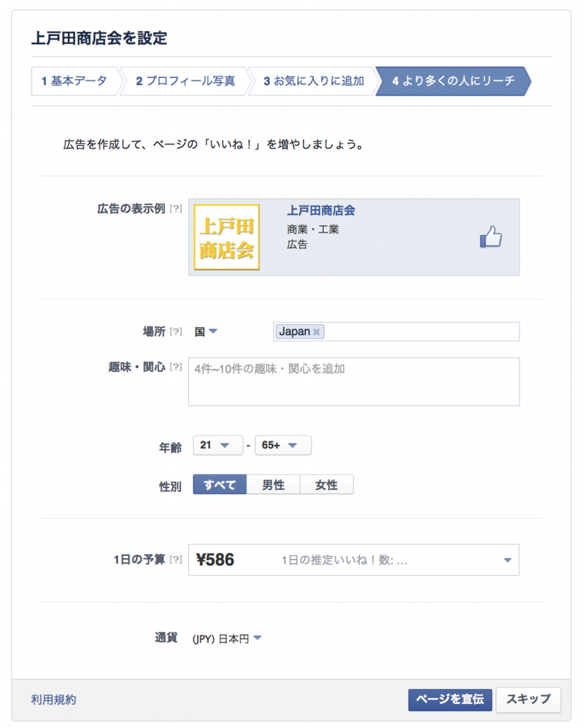This screenshot has width=584, height=728.
Task: Open the minimum age 21 dropdown
Action: click(217, 445)
